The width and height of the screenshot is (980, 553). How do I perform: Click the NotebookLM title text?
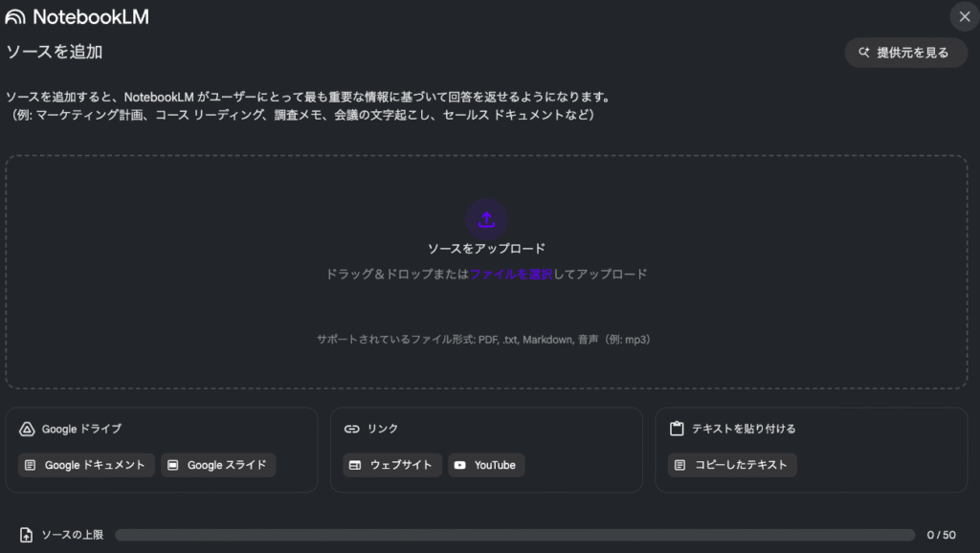(x=91, y=17)
